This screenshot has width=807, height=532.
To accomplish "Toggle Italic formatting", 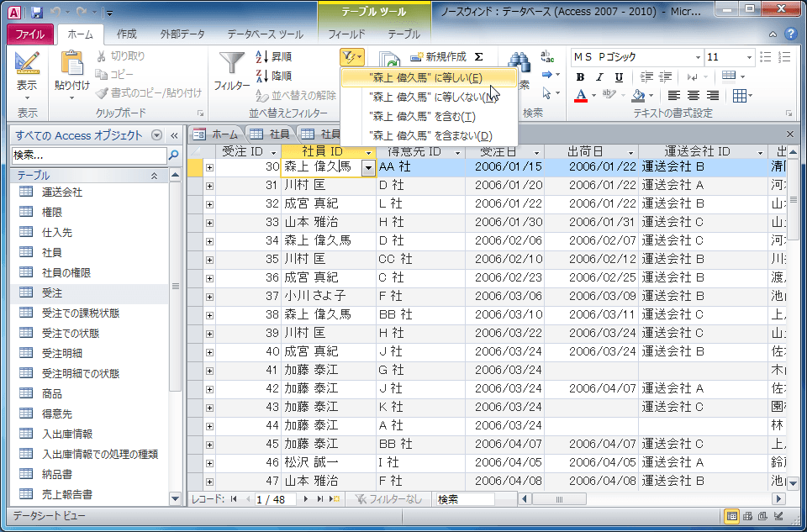I will point(599,77).
